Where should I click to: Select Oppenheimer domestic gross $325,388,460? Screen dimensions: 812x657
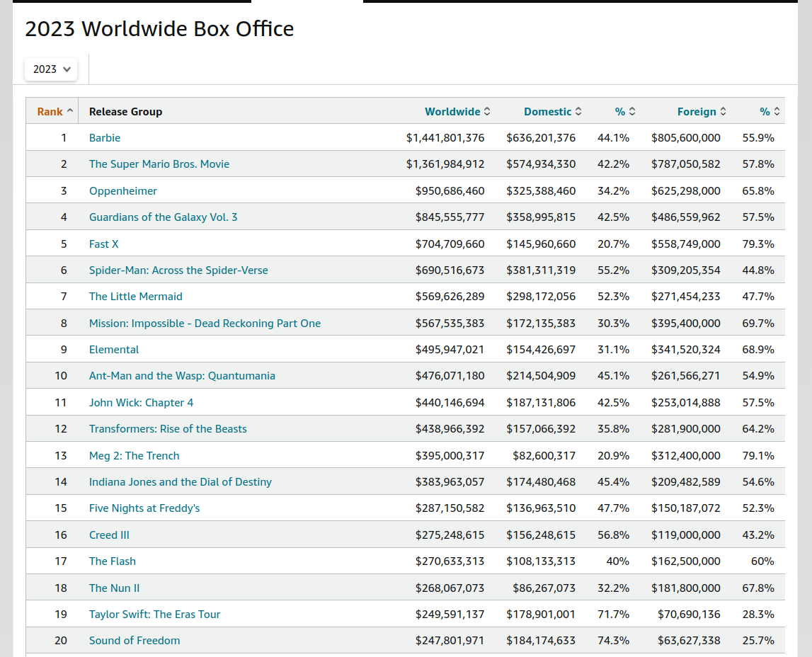(541, 191)
